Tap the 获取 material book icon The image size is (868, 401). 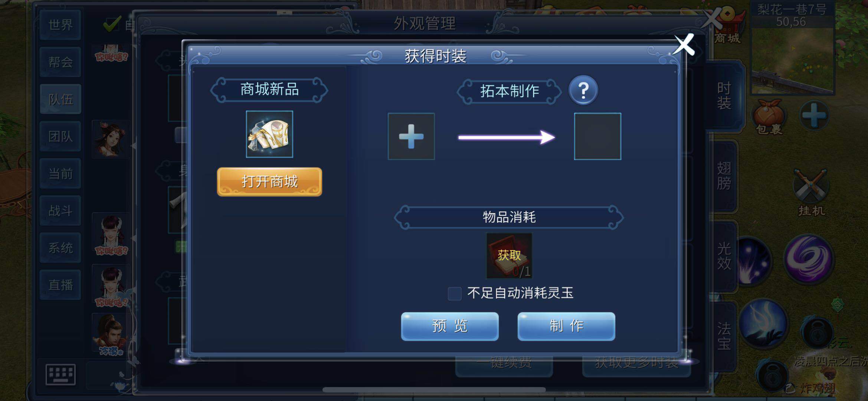coord(509,255)
